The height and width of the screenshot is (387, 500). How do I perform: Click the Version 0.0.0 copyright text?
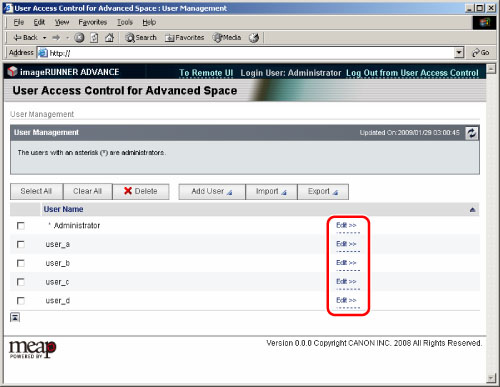coord(374,343)
